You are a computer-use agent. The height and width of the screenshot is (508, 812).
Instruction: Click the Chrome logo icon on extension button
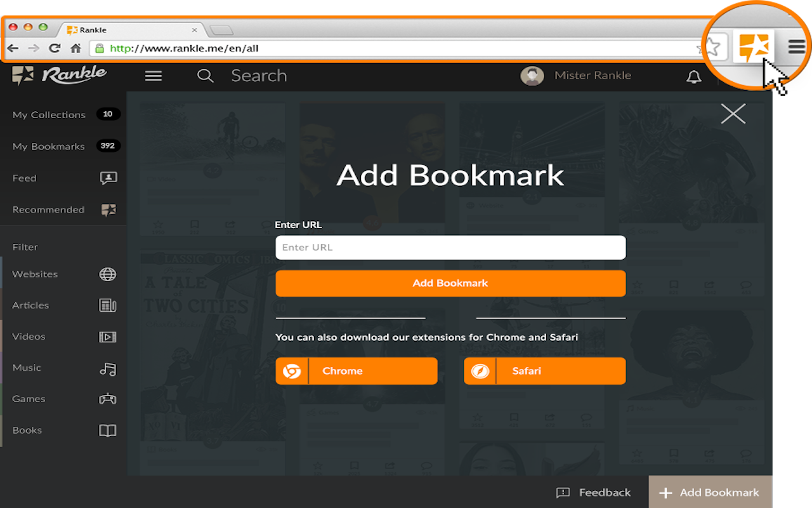[292, 371]
